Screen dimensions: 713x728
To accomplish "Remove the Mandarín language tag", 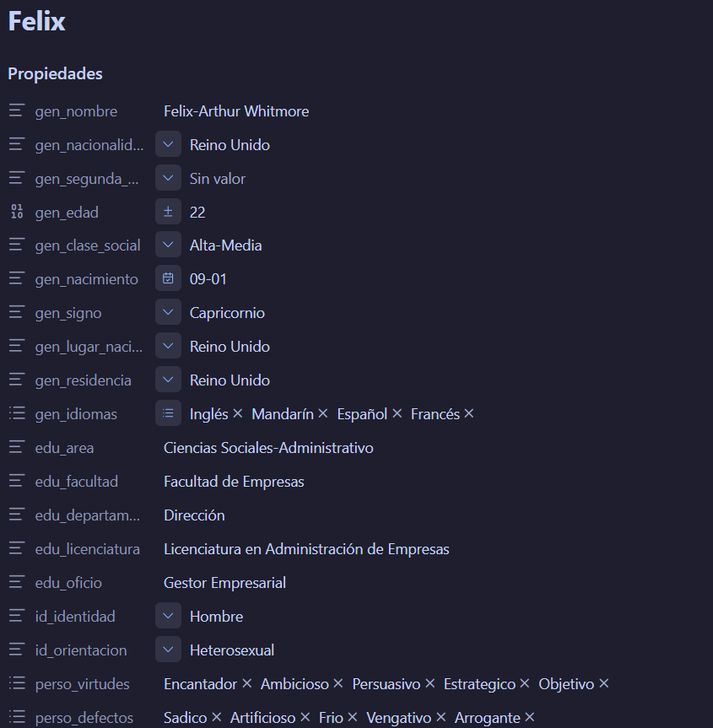I will (x=323, y=413).
